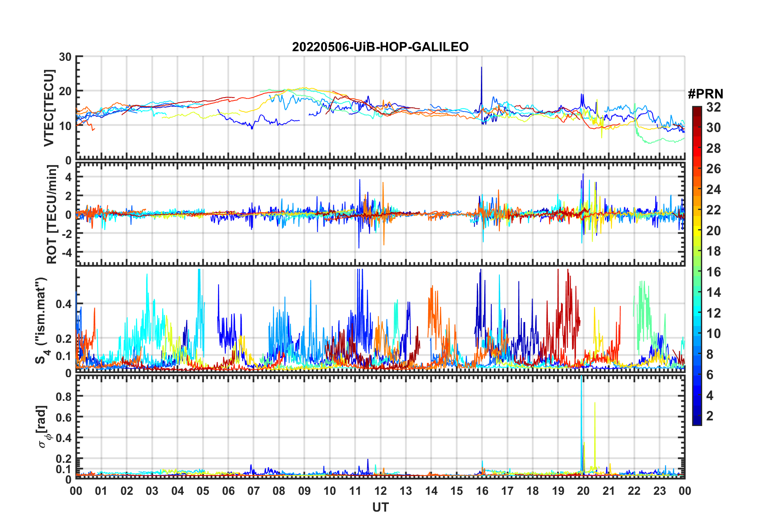Screen dimensions: 761x532
Task: Click PRN colorbar tick label "6"
Action: pos(710,374)
